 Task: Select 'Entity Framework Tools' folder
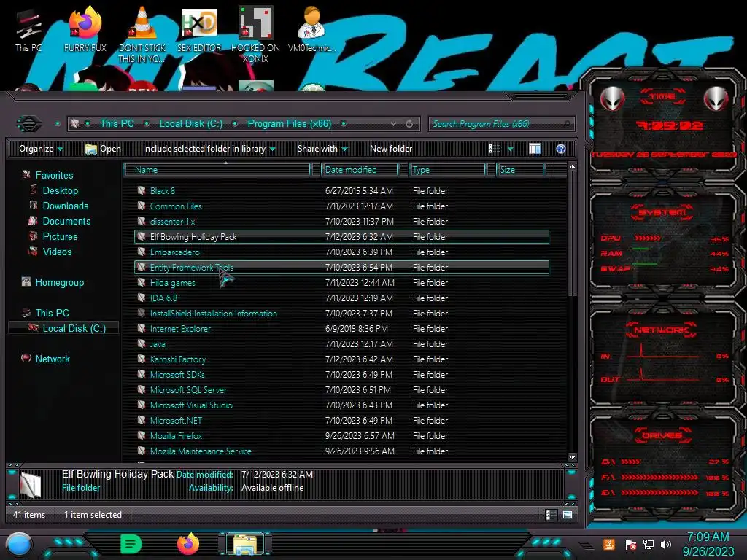[341, 267]
